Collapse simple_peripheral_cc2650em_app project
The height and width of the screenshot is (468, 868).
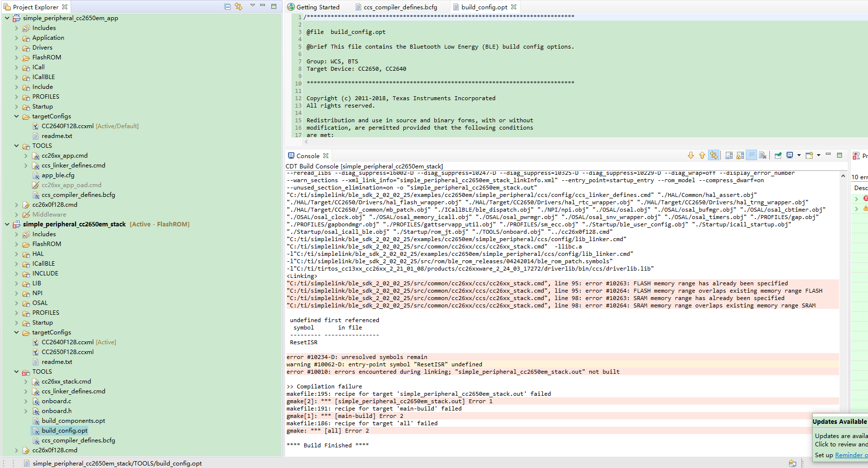[x=7, y=18]
